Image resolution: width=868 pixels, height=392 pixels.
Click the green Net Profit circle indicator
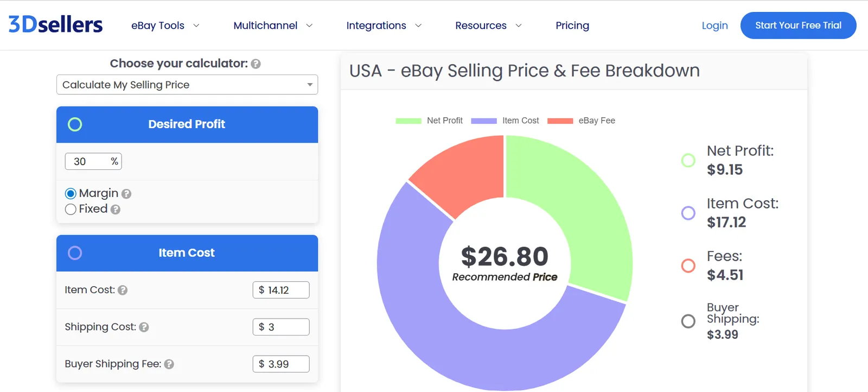pos(688,160)
